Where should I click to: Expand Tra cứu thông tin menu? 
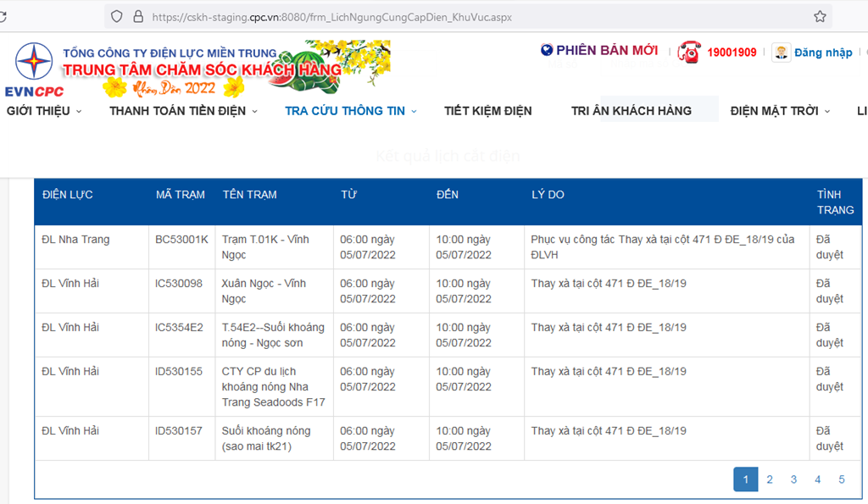tap(351, 111)
